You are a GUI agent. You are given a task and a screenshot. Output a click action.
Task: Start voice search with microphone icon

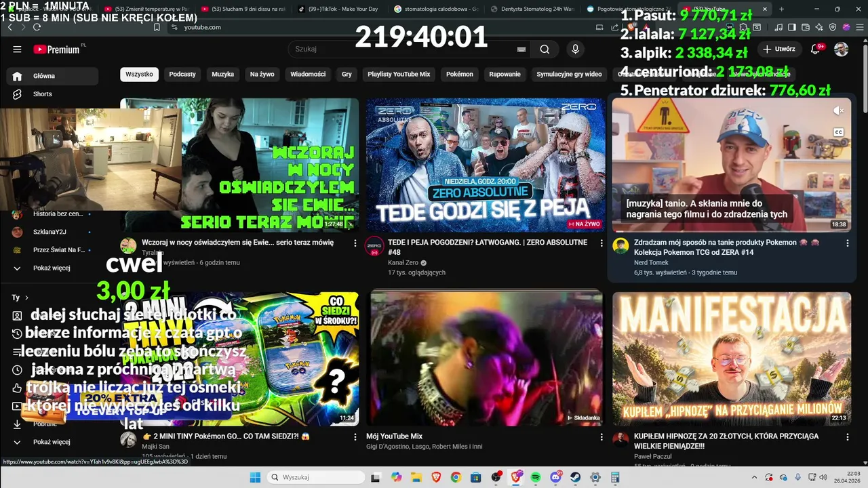[575, 49]
